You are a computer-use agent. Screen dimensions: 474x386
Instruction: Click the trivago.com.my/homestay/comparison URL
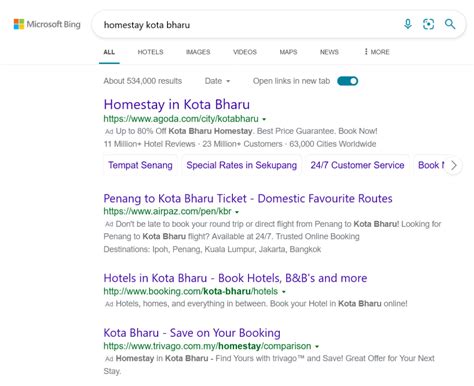207,346
